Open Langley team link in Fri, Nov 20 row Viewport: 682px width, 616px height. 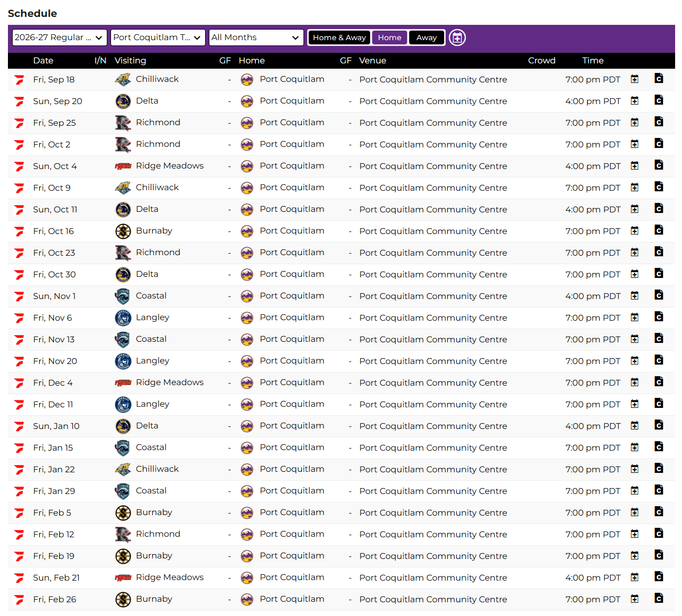pyautogui.click(x=153, y=361)
